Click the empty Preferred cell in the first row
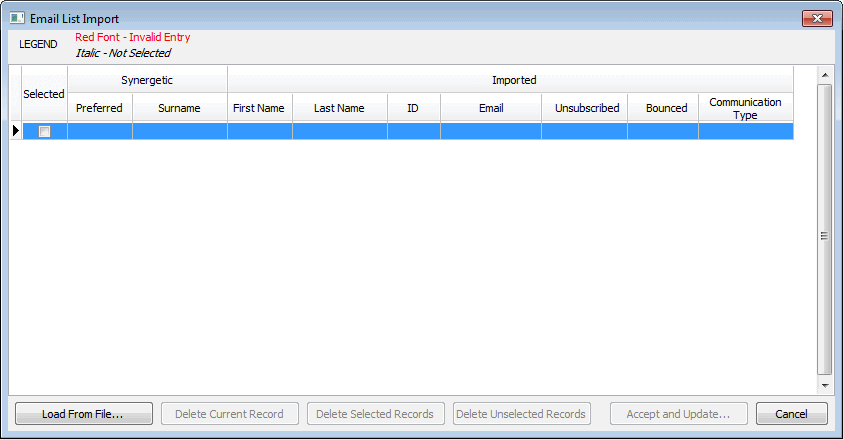 pyautogui.click(x=100, y=131)
